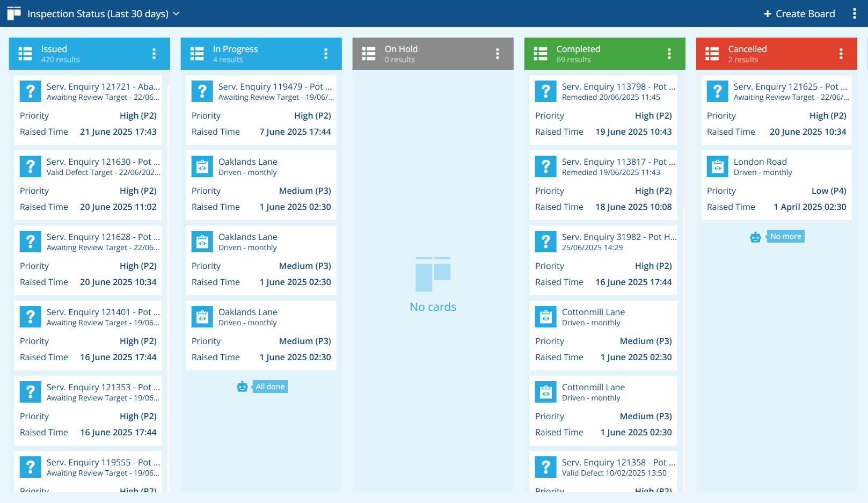Screen dimensions: 868x503
Task: Click the robot icon beside All done
Action: pyautogui.click(x=242, y=387)
